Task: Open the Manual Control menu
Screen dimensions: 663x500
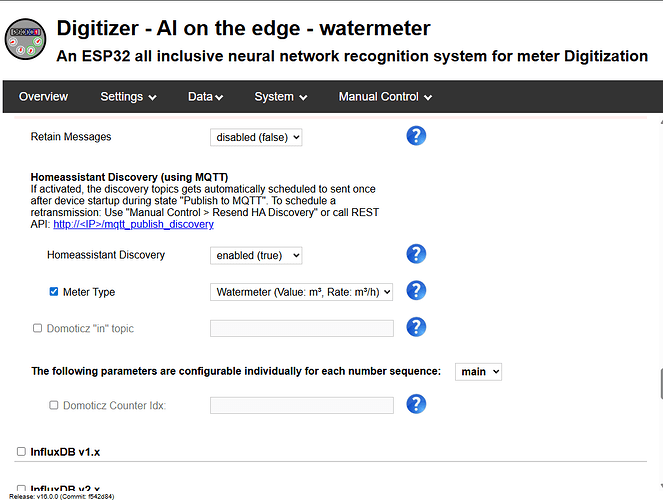Action: click(x=385, y=97)
